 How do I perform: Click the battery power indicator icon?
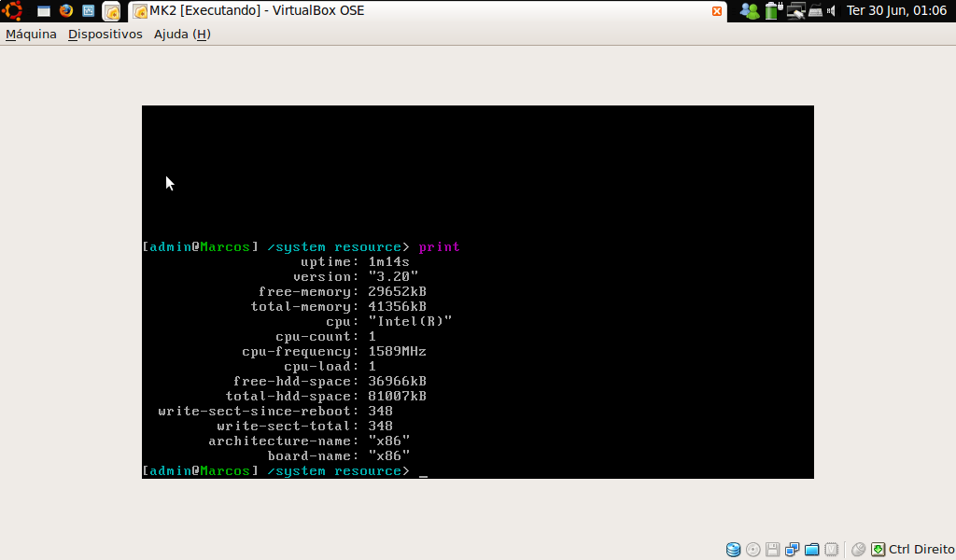[773, 10]
